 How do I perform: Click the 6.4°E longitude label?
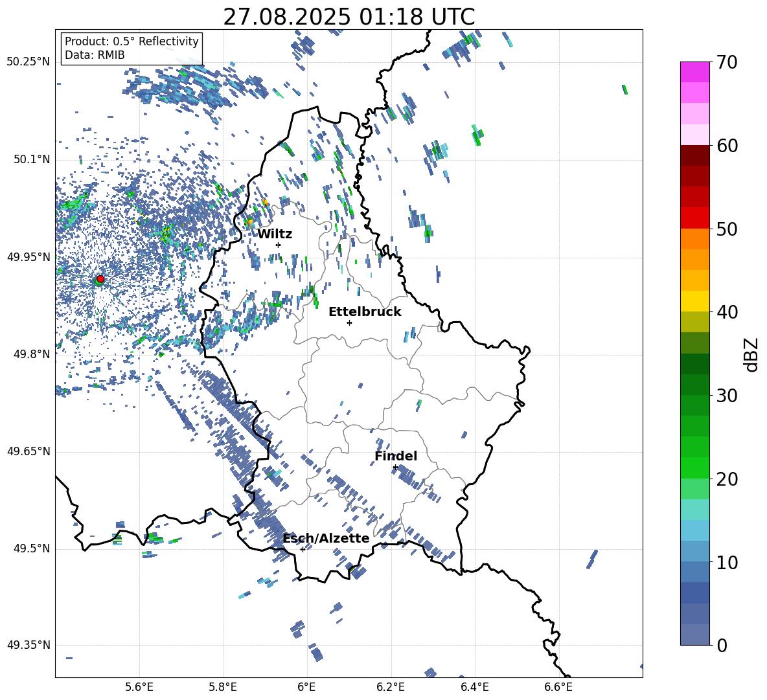point(474,687)
